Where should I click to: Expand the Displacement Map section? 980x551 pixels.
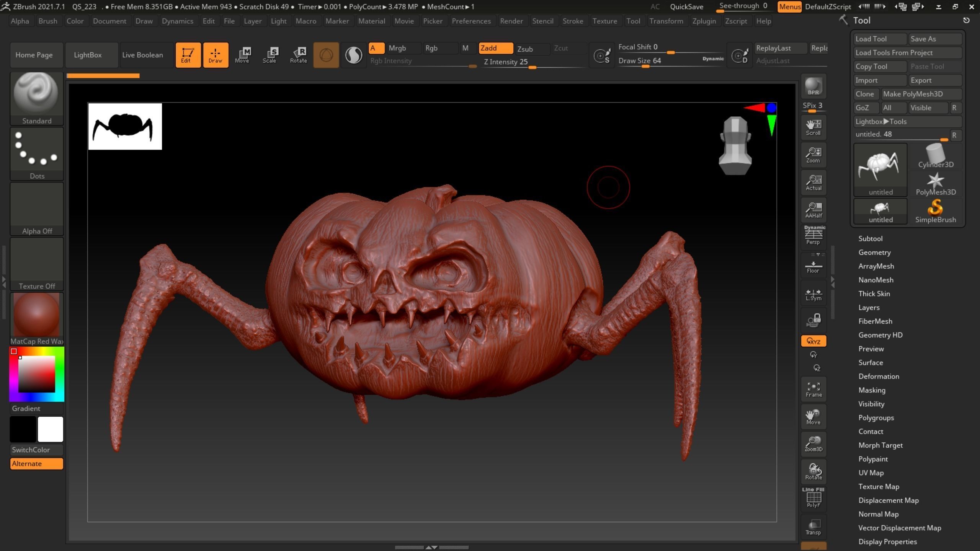click(888, 500)
